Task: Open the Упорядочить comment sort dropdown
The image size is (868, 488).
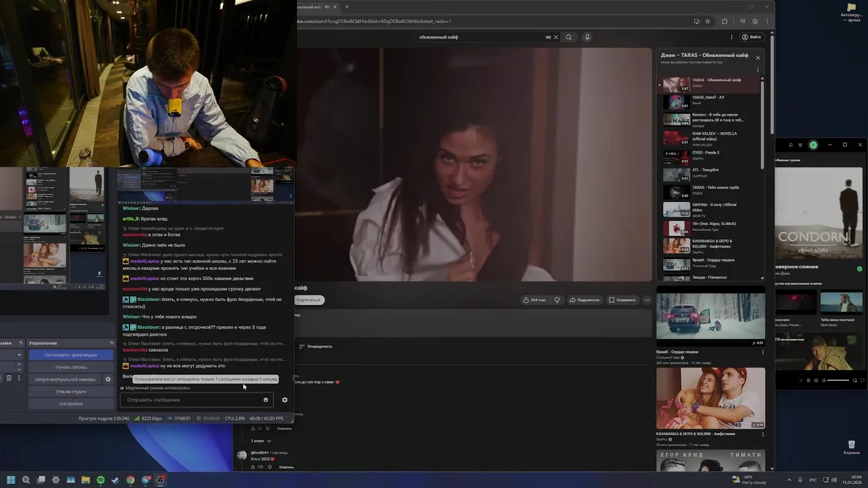Action: pyautogui.click(x=316, y=346)
